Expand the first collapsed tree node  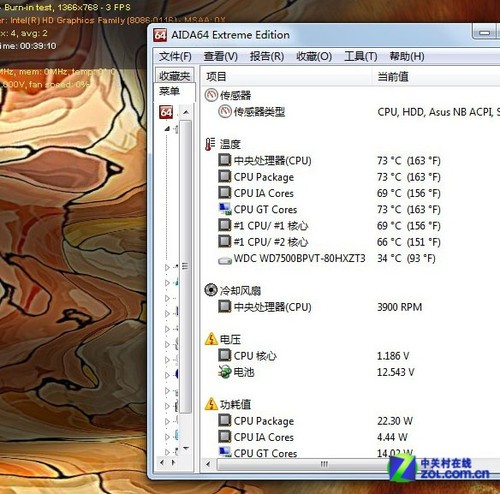[x=167, y=267]
